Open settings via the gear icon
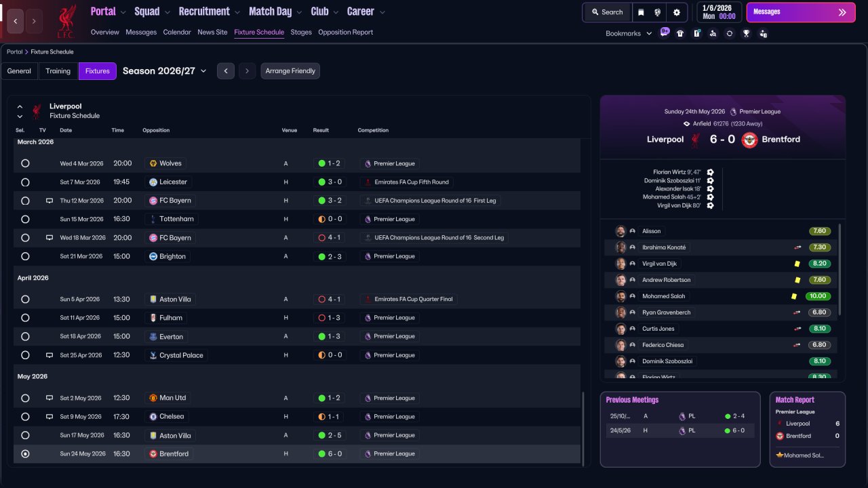Image resolution: width=868 pixels, height=488 pixels. [x=677, y=12]
